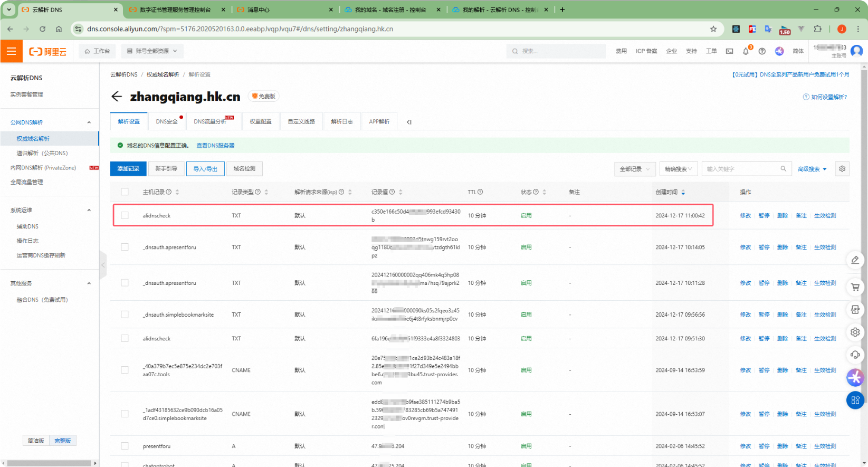868x467 pixels.
Task: Open the cloud shell terminal icon
Action: point(729,51)
